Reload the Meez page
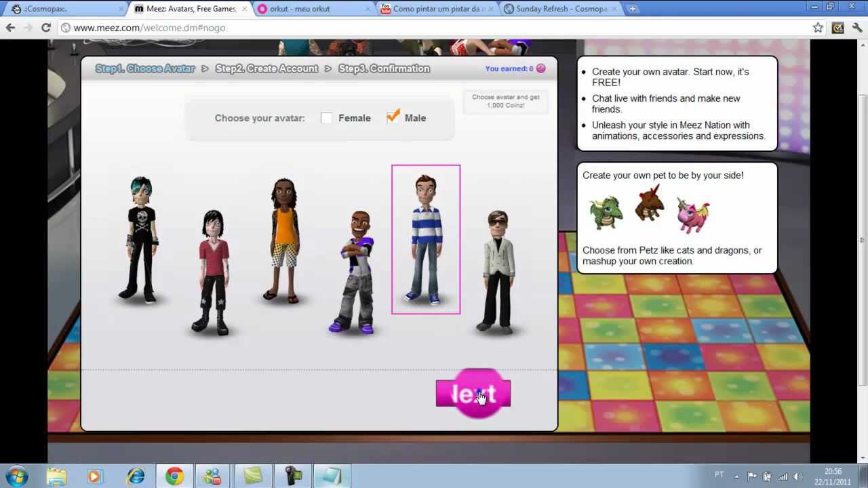The height and width of the screenshot is (488, 868). [x=45, y=28]
